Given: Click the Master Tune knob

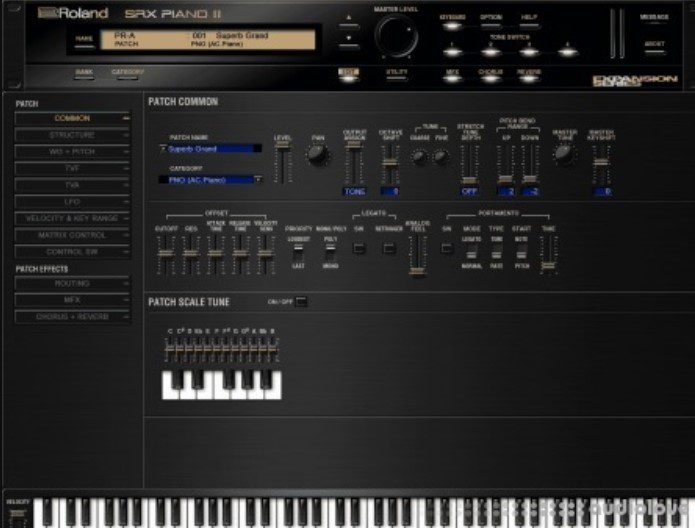Looking at the screenshot, I should (x=563, y=153).
